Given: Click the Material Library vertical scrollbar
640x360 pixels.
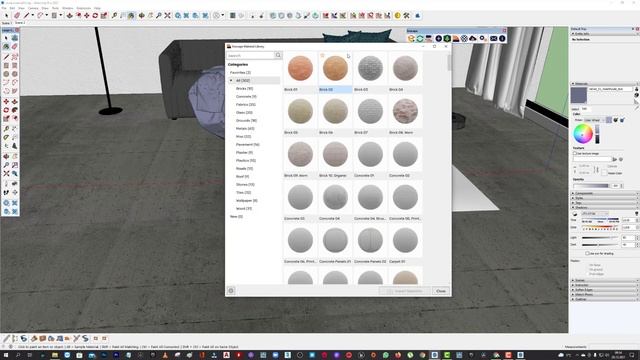Looking at the screenshot, I should [x=449, y=63].
